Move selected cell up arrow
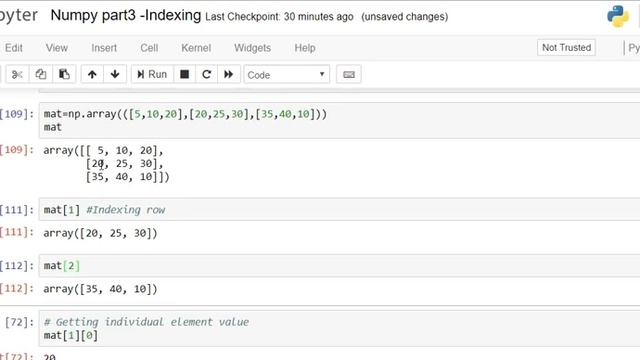The width and height of the screenshot is (640, 360). [x=92, y=75]
